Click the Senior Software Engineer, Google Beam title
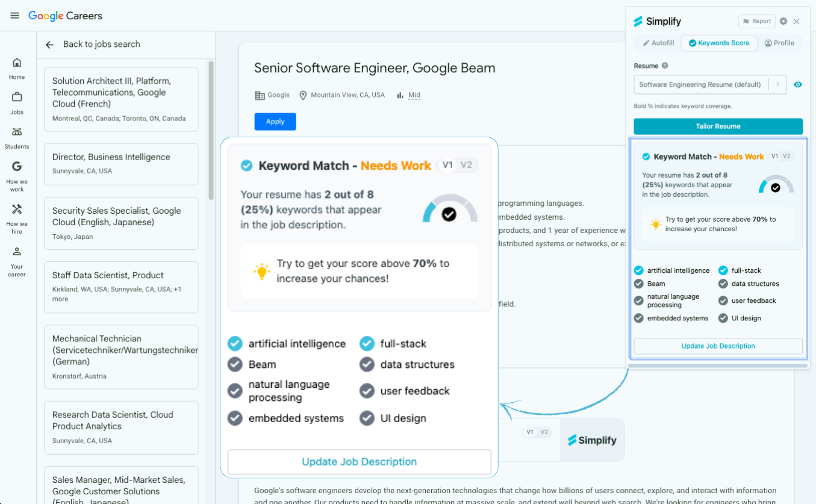Screen dimensions: 816x504 pos(375,68)
